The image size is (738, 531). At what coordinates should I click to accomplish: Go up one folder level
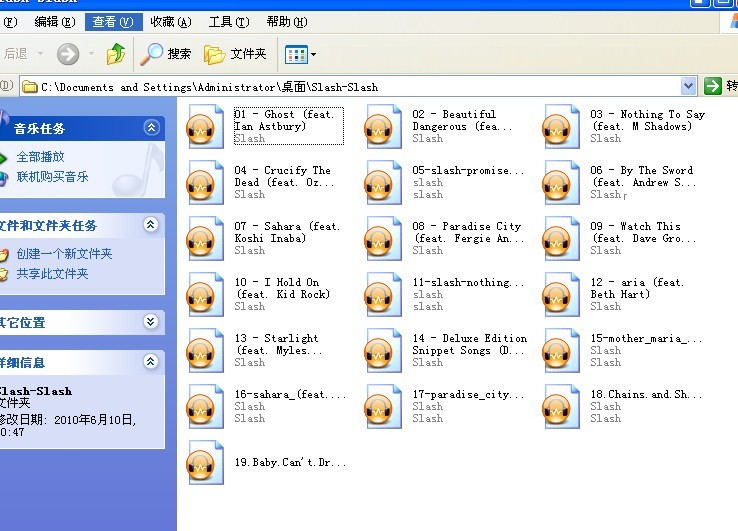(x=116, y=54)
